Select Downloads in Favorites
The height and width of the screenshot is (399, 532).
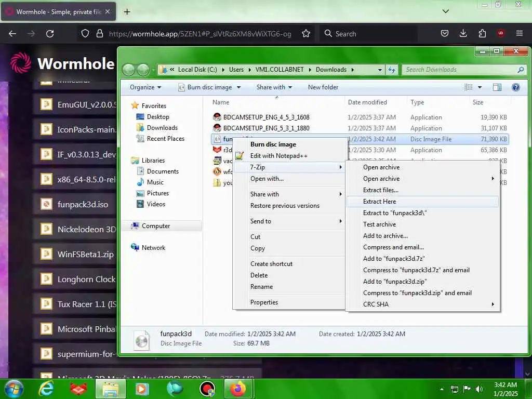tap(157, 128)
